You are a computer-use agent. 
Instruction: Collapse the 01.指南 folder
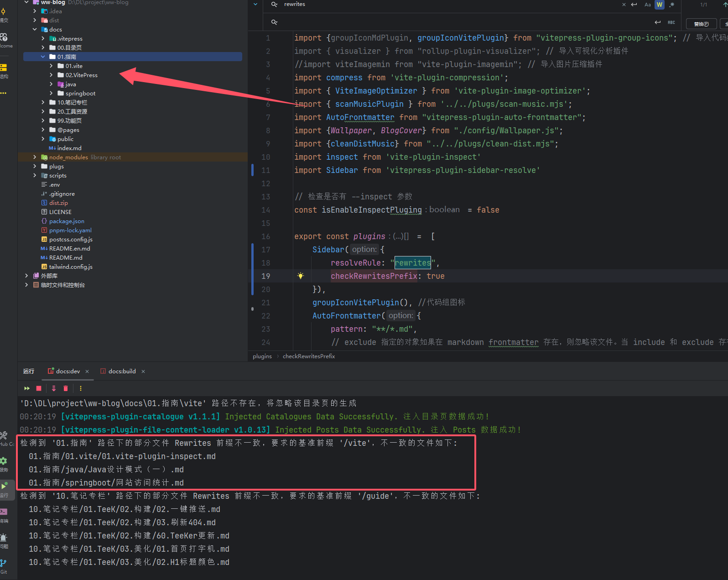pyautogui.click(x=43, y=57)
